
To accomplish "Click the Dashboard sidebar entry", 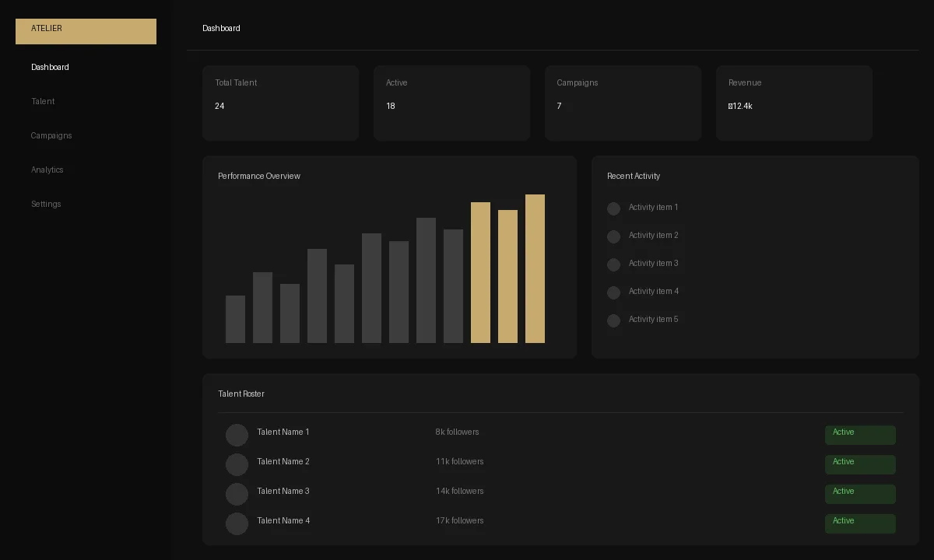I will [x=50, y=68].
